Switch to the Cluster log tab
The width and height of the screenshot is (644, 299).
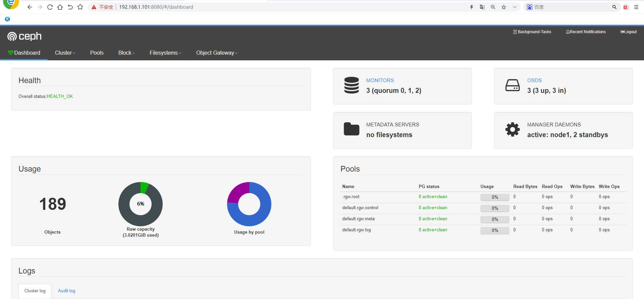point(35,291)
